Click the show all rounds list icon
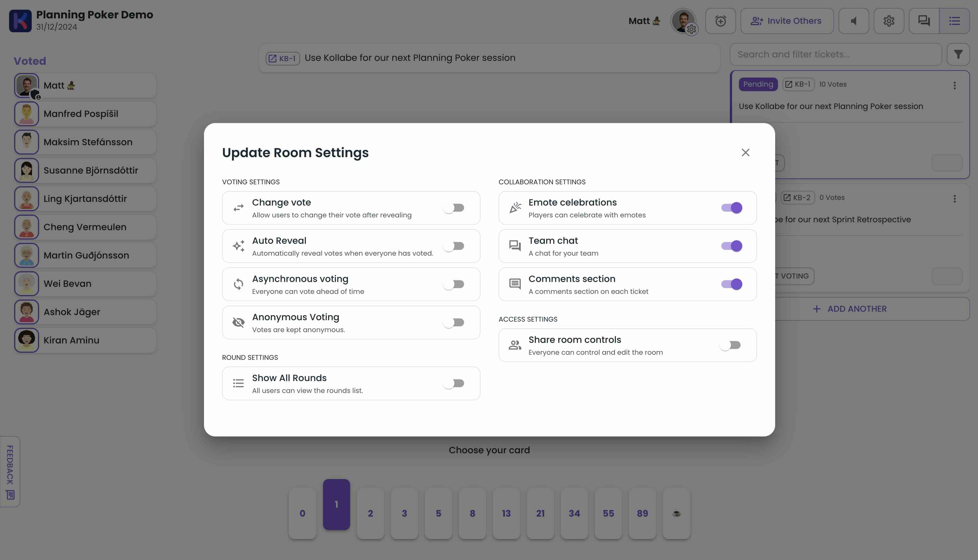Screen dimensions: 978x560 tap(238, 383)
